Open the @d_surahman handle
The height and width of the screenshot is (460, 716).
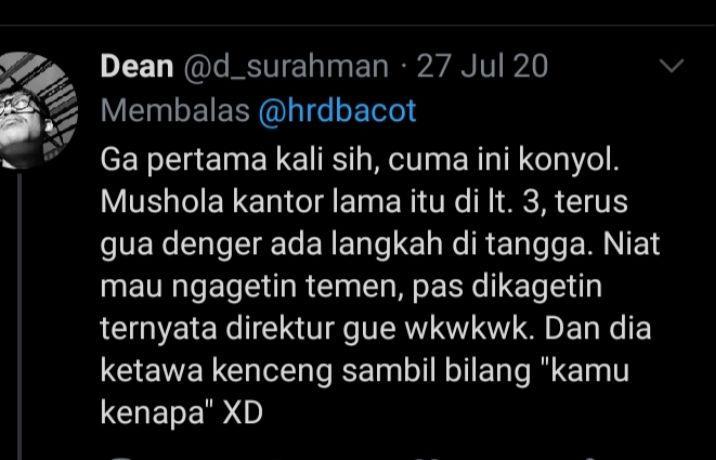[286, 67]
